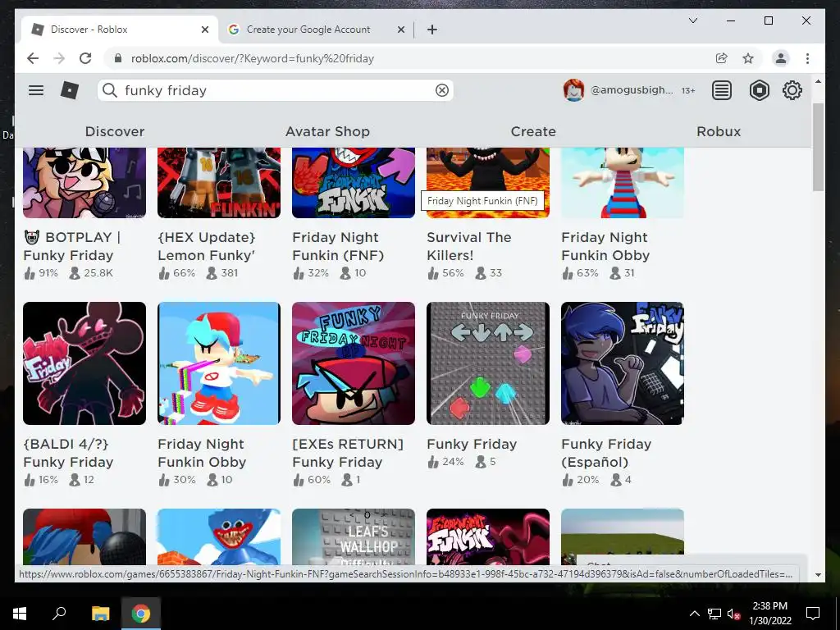Open the Windows Start menu
This screenshot has width=840, height=630.
20,614
